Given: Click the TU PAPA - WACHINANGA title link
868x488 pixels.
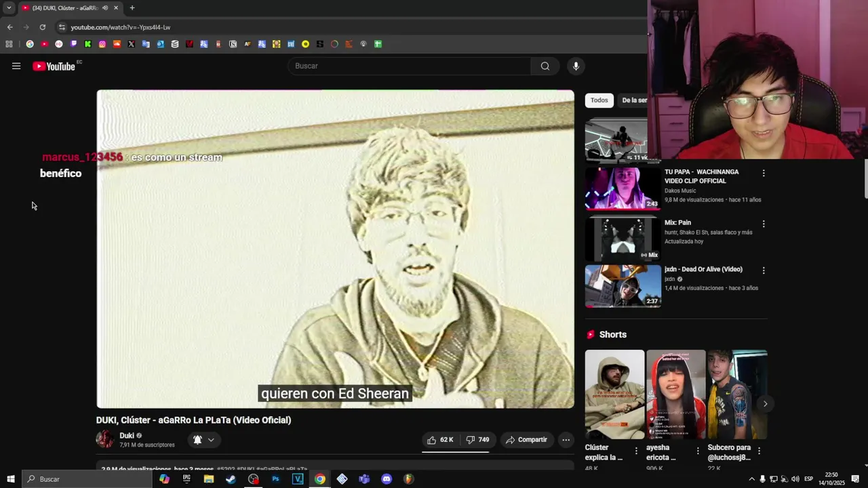Looking at the screenshot, I should click(x=701, y=176).
